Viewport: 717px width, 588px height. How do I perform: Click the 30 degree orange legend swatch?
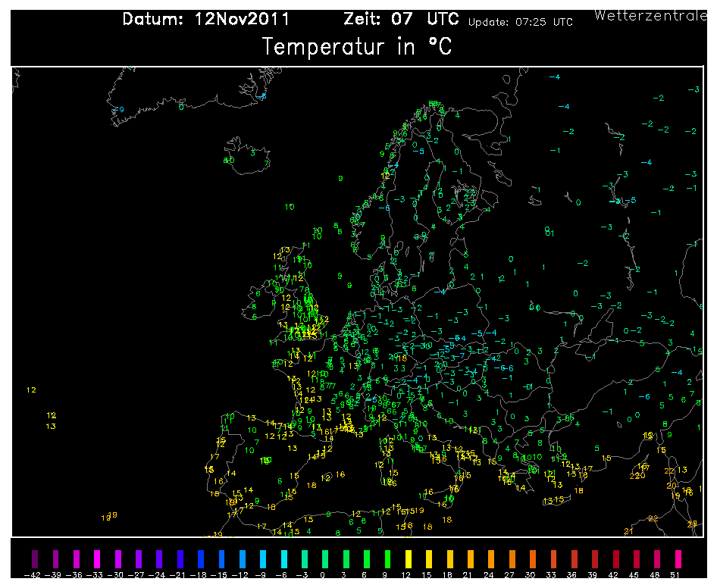point(533,558)
